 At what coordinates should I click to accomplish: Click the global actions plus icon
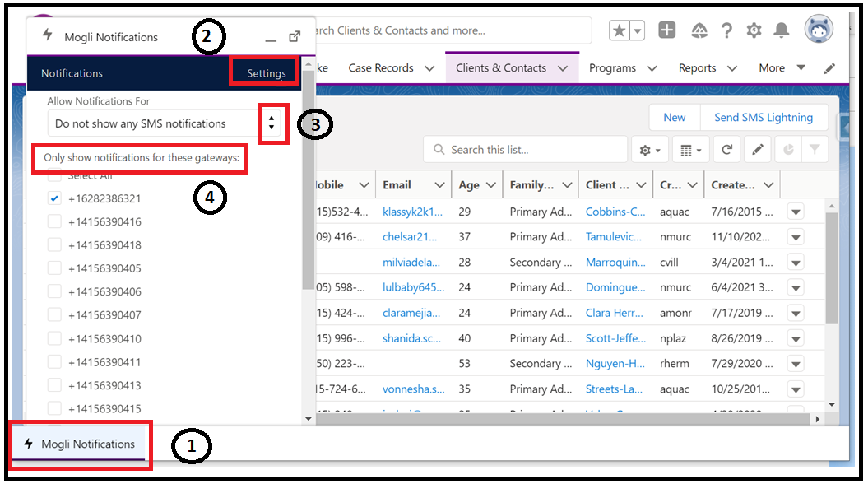point(666,30)
